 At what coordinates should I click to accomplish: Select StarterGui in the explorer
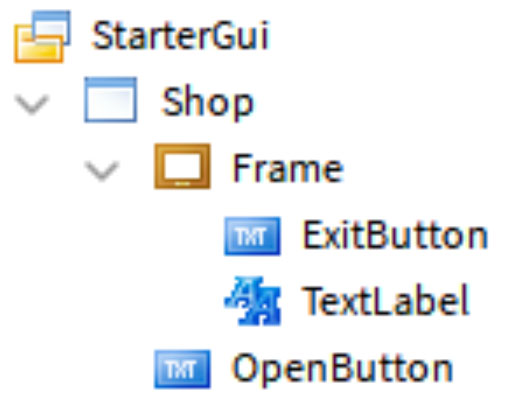coord(180,36)
